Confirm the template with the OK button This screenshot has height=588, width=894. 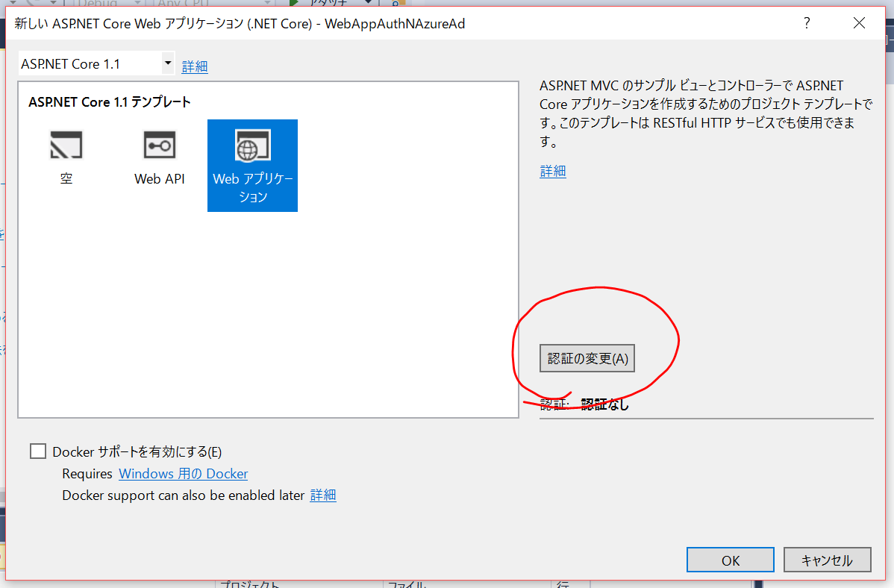click(730, 559)
